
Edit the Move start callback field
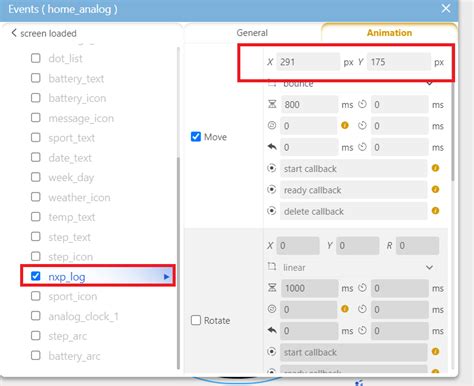[354, 168]
